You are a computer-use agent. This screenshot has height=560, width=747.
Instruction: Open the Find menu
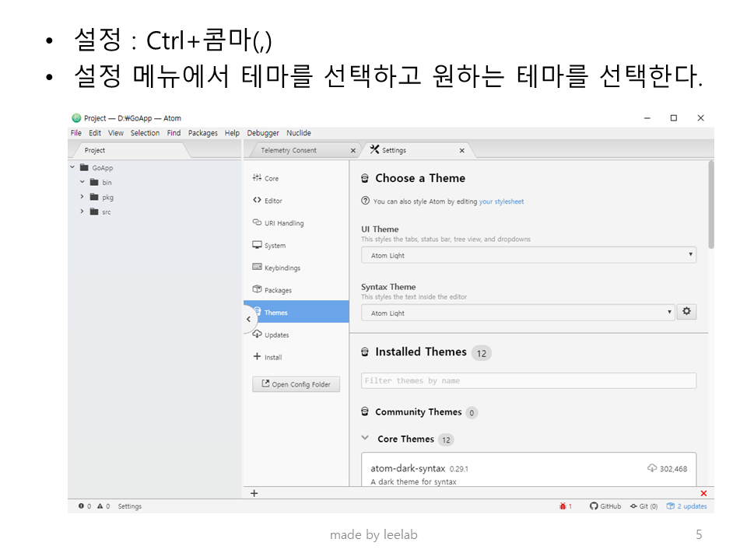pos(174,133)
